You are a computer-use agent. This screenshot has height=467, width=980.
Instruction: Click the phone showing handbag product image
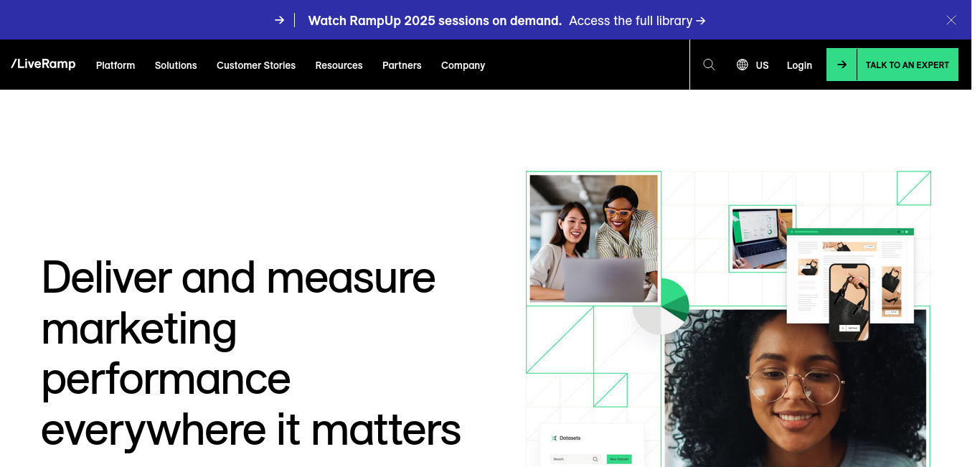coord(849,302)
